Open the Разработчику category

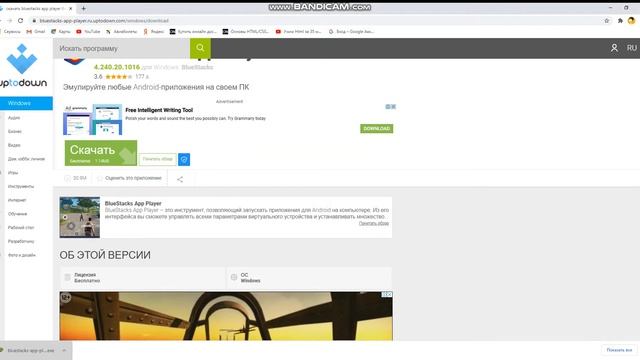pyautogui.click(x=21, y=241)
